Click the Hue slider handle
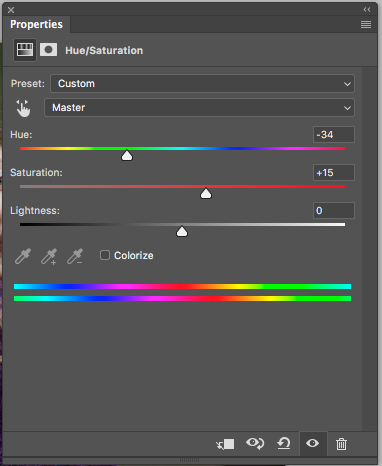 point(127,155)
